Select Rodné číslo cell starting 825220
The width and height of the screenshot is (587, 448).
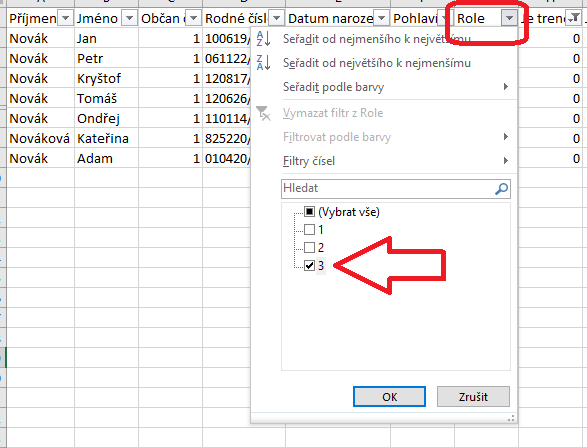point(227,138)
